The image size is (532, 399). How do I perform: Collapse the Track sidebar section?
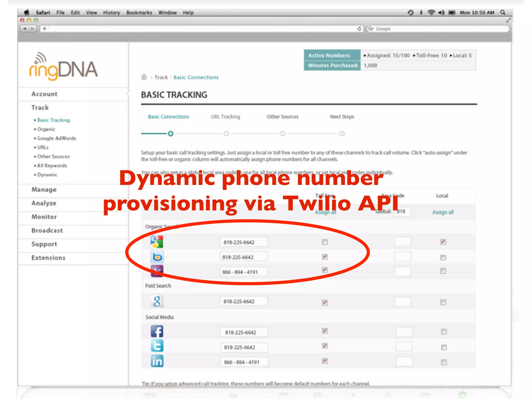40,108
